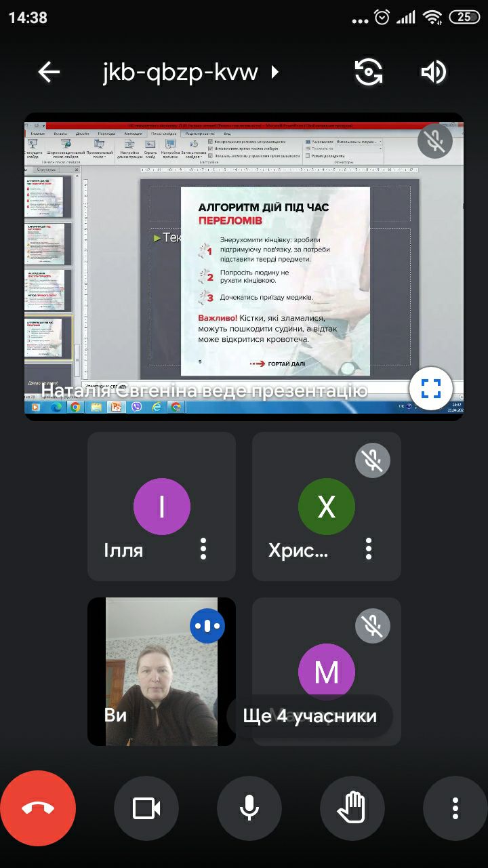The width and height of the screenshot is (488, 868).
Task: Go back using the arrow icon
Action: click(x=49, y=72)
